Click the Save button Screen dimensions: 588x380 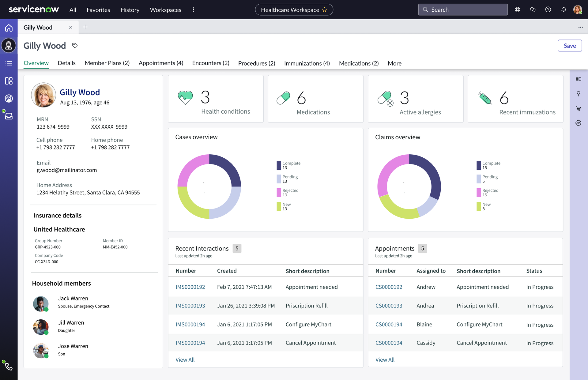[x=570, y=46]
